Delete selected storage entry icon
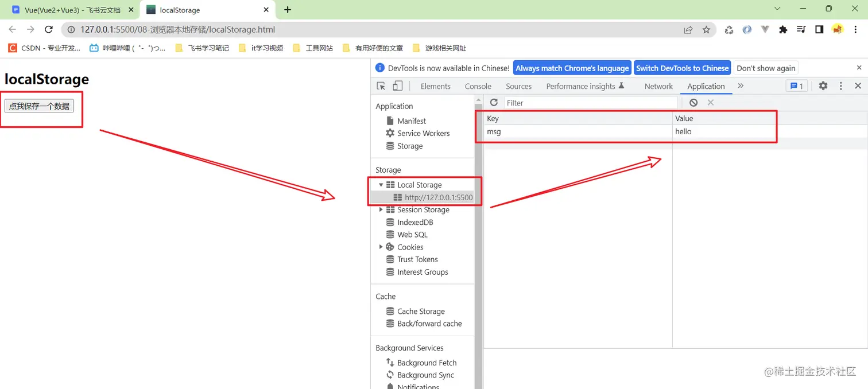Viewport: 868px width, 389px height. pyautogui.click(x=711, y=103)
